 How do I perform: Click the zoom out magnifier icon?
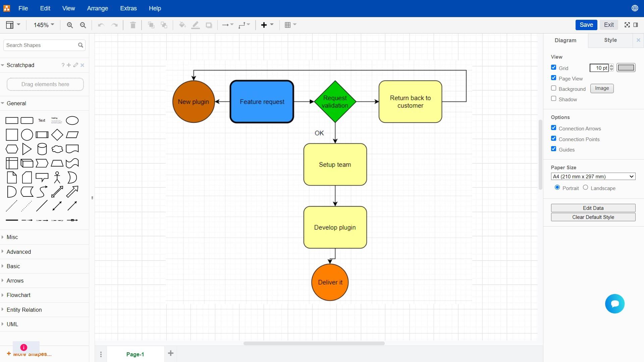click(83, 25)
